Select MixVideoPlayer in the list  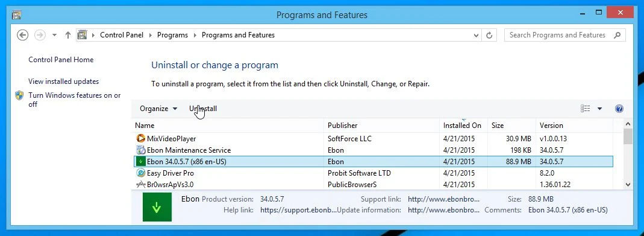pyautogui.click(x=171, y=139)
